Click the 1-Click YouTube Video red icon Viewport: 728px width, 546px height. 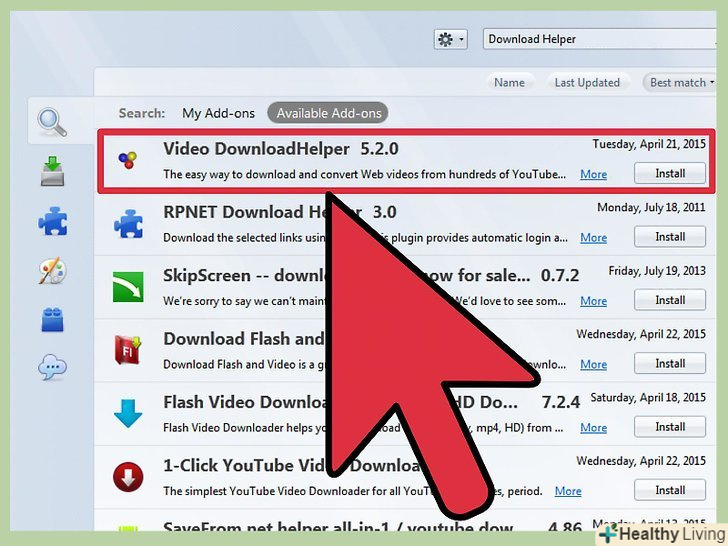click(128, 477)
